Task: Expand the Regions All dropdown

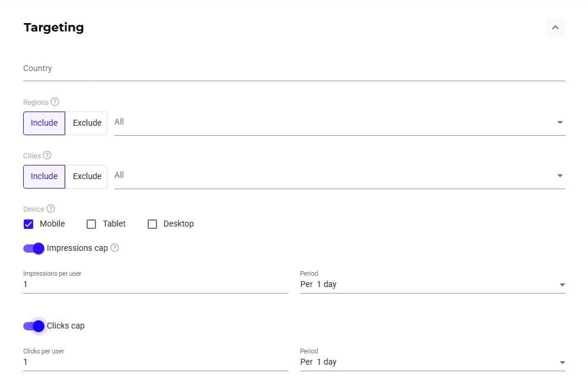Action: point(340,123)
